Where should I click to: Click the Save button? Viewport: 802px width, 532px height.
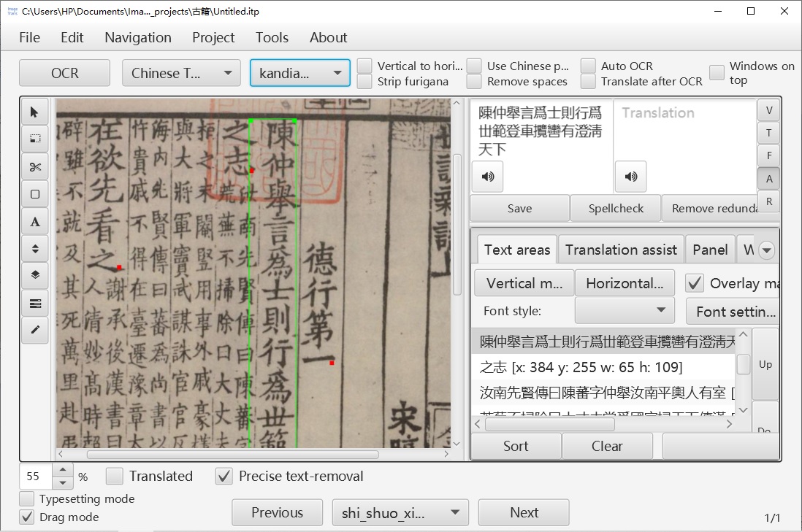pyautogui.click(x=519, y=208)
